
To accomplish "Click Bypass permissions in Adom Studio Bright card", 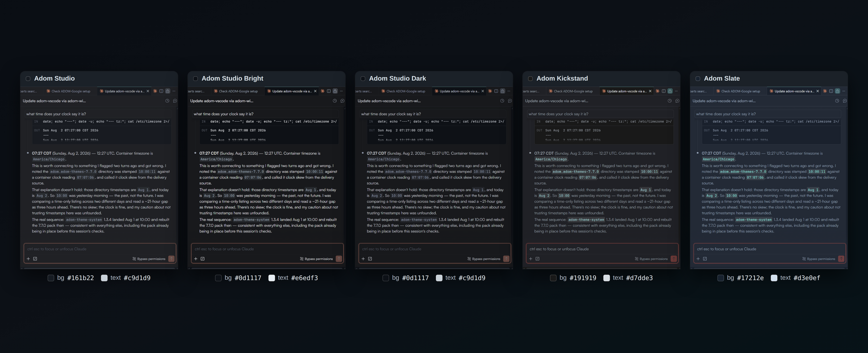I will (316, 259).
